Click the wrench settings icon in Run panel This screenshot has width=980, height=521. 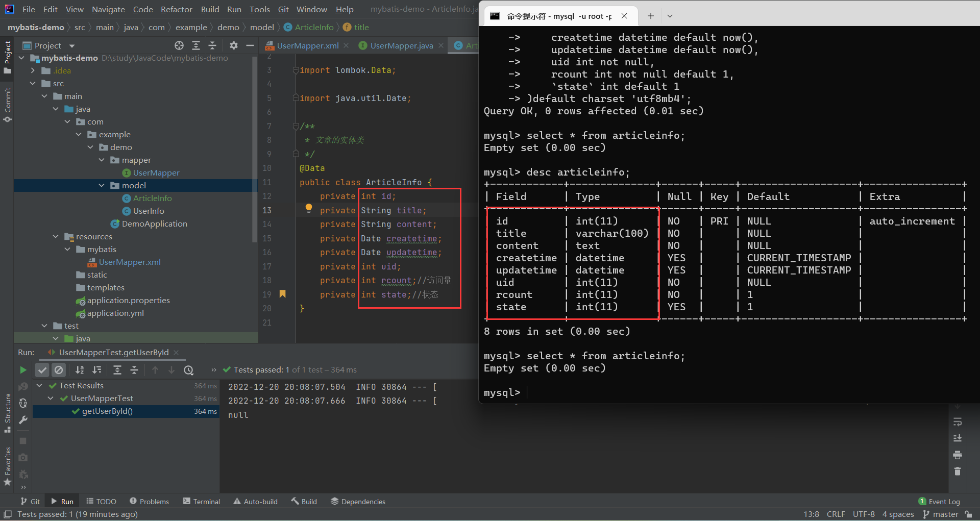(x=23, y=420)
